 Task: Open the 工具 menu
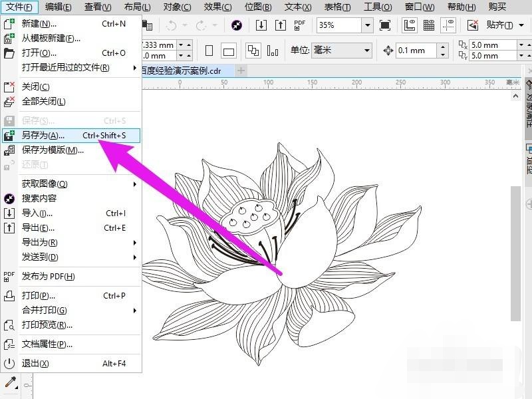coord(378,7)
